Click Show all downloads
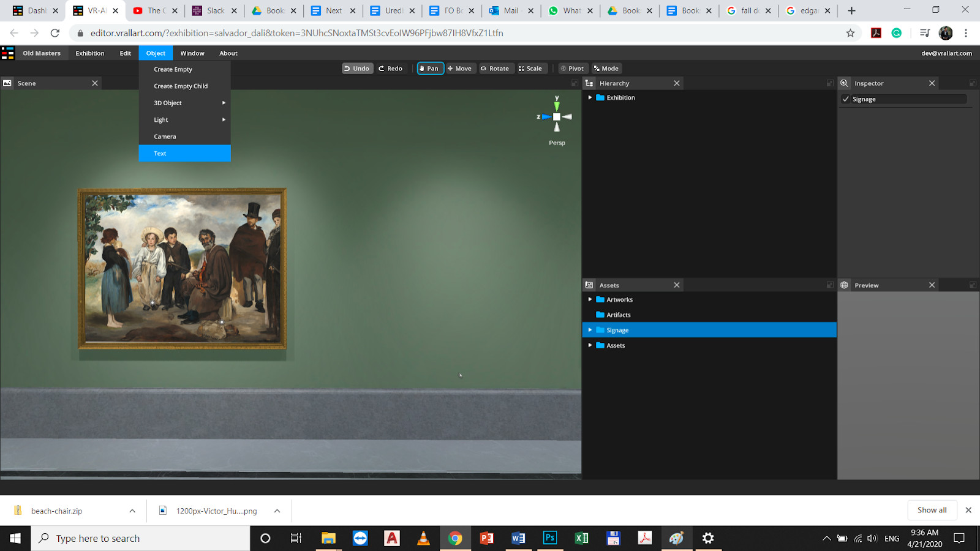Screen dimensions: 980x551 point(932,510)
